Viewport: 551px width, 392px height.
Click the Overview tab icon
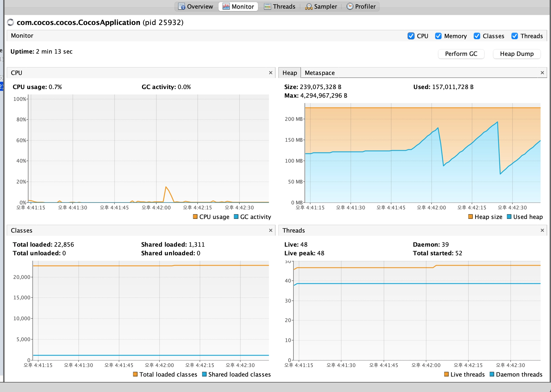[x=182, y=6]
